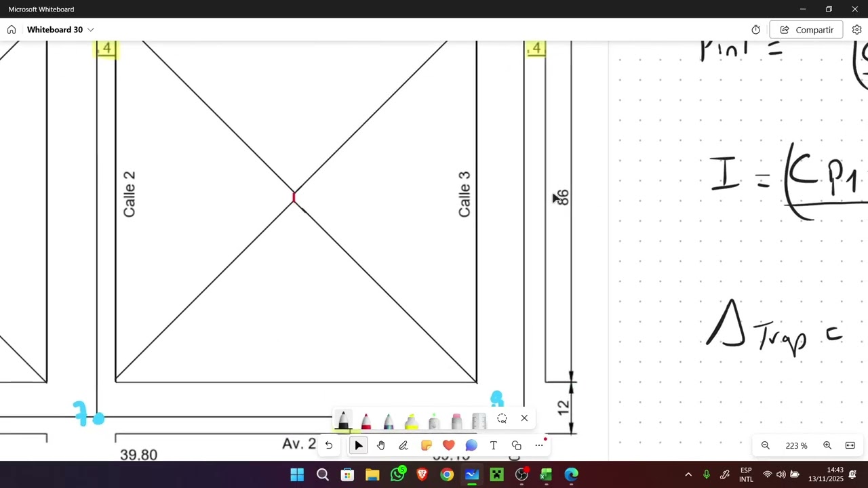Go to Whiteboard home
Screen dimensions: 868x488
click(12, 30)
